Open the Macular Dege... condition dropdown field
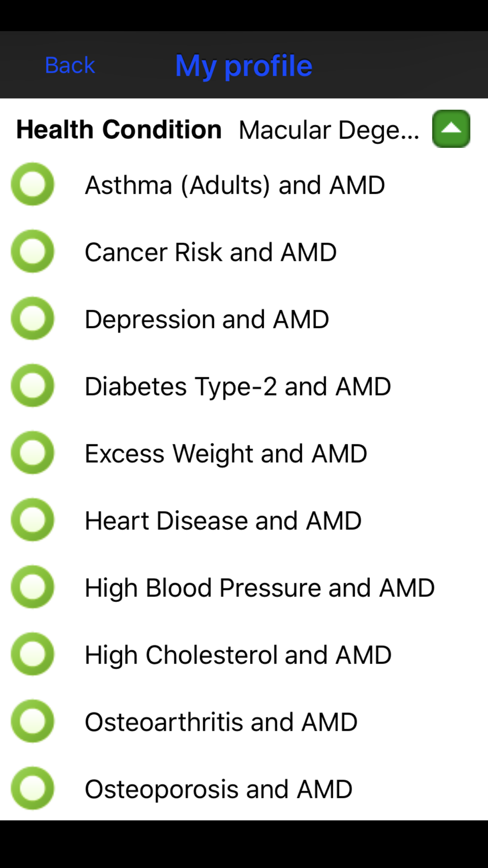 tap(329, 130)
